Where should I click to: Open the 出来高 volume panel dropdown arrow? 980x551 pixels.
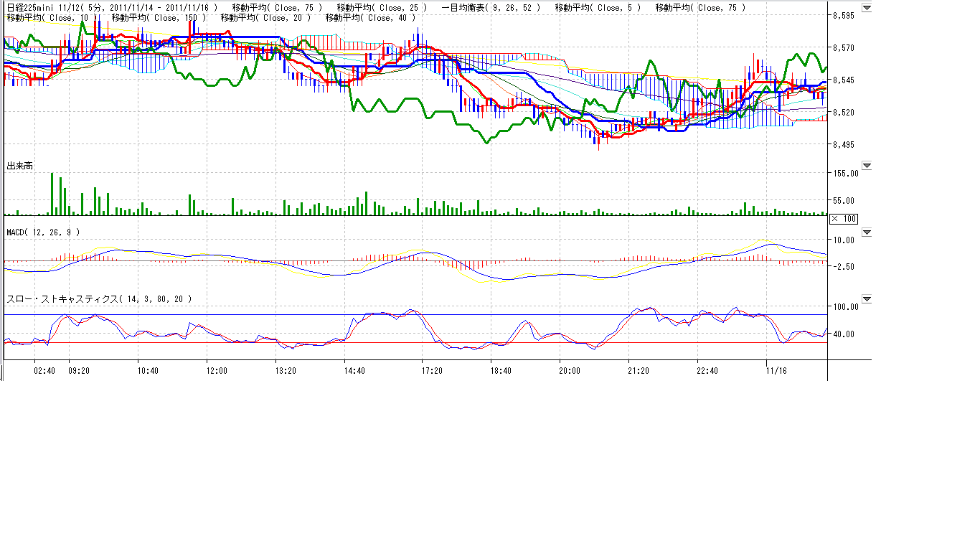pos(867,166)
